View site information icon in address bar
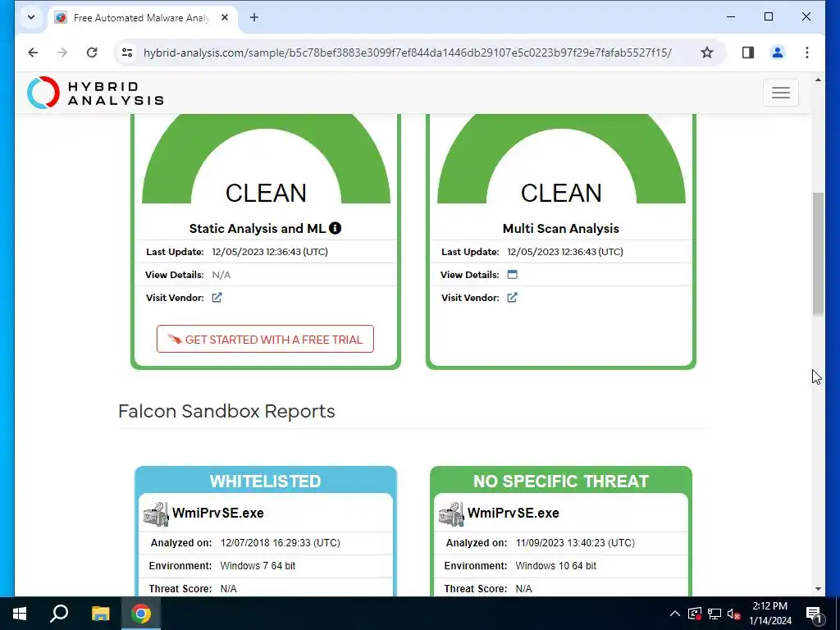 pyautogui.click(x=127, y=52)
